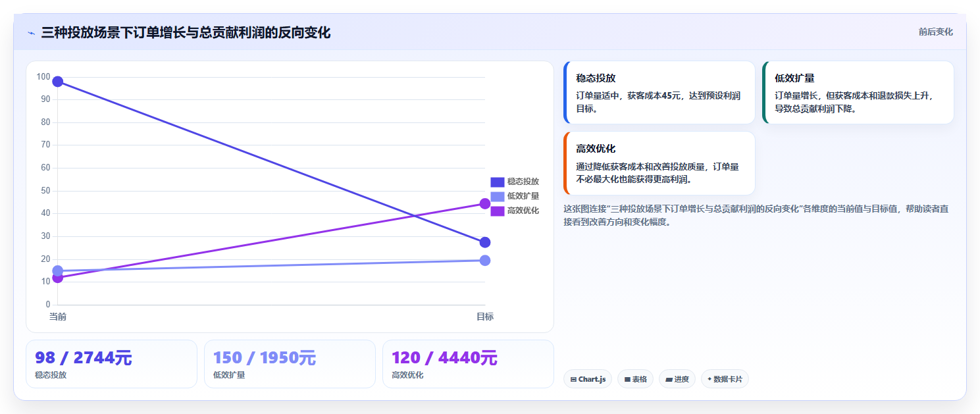Open the 低效扩量 description card

(858, 93)
